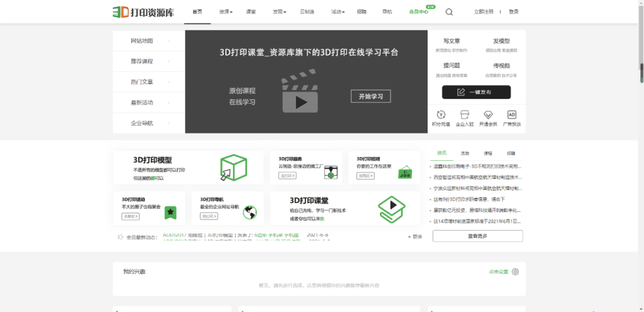This screenshot has height=312, width=644.
Task: Click the video clapperboard play icon
Action: tap(300, 91)
